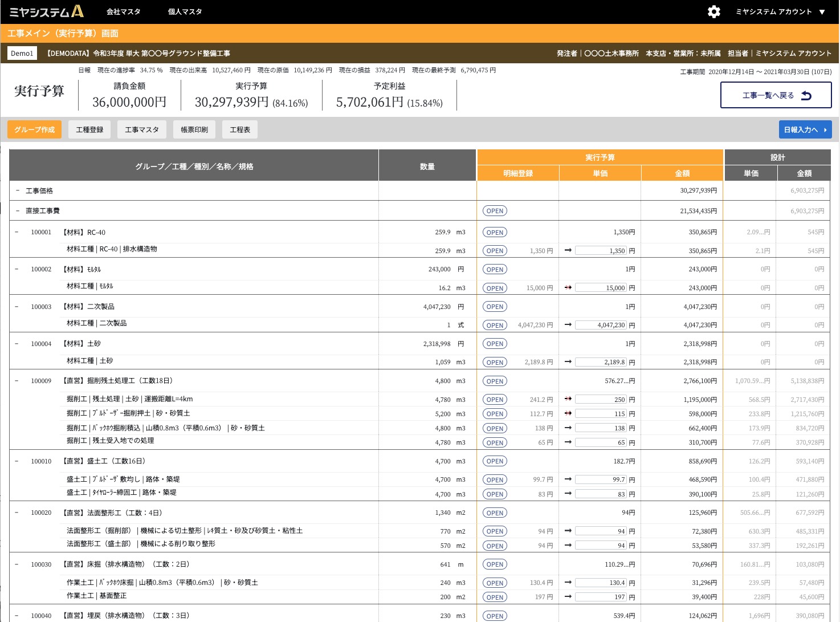The width and height of the screenshot is (840, 622).
Task: Edit unit price field showing 250
Action: [601, 399]
